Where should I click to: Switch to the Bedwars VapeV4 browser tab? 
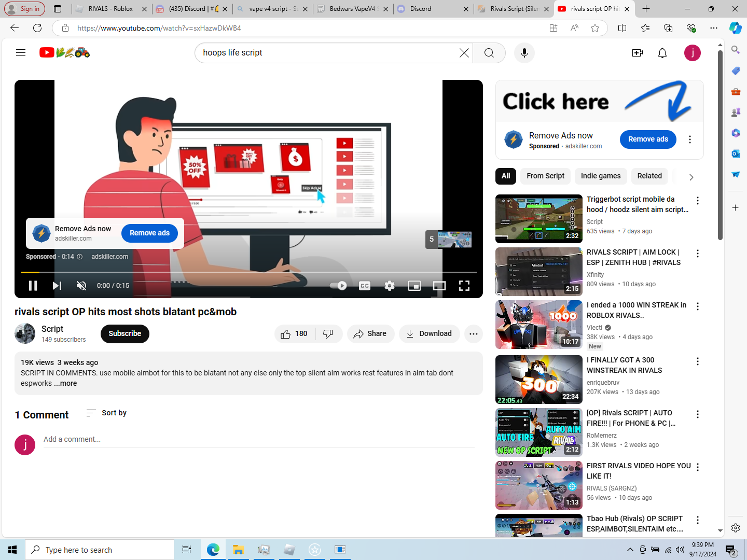point(353,9)
